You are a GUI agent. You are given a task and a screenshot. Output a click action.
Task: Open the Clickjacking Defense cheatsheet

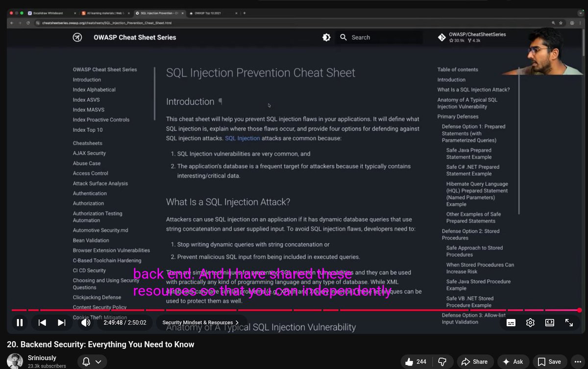[x=97, y=297]
